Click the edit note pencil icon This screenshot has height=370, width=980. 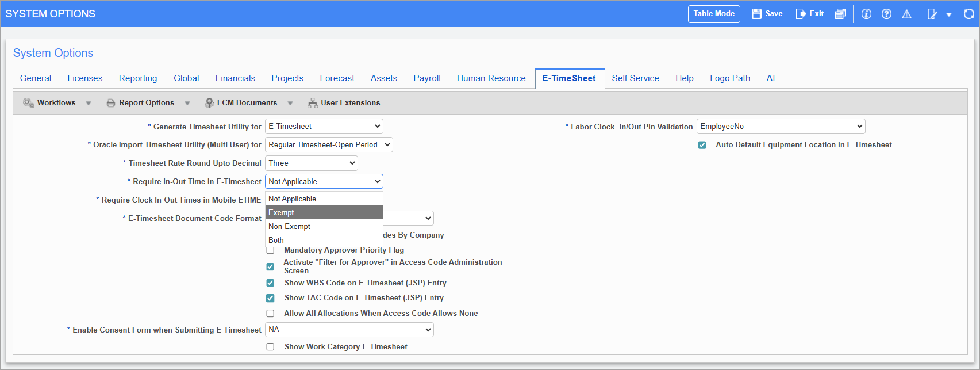[932, 14]
